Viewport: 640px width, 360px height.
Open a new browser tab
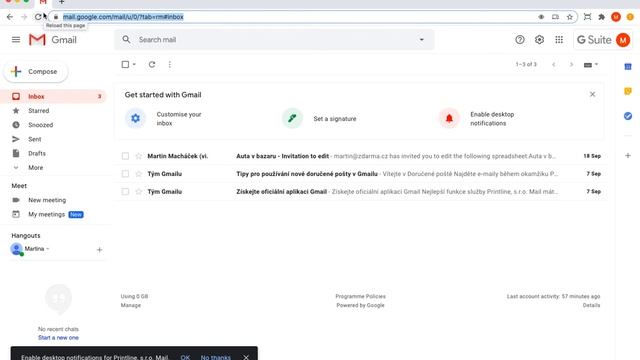[x=62, y=2]
